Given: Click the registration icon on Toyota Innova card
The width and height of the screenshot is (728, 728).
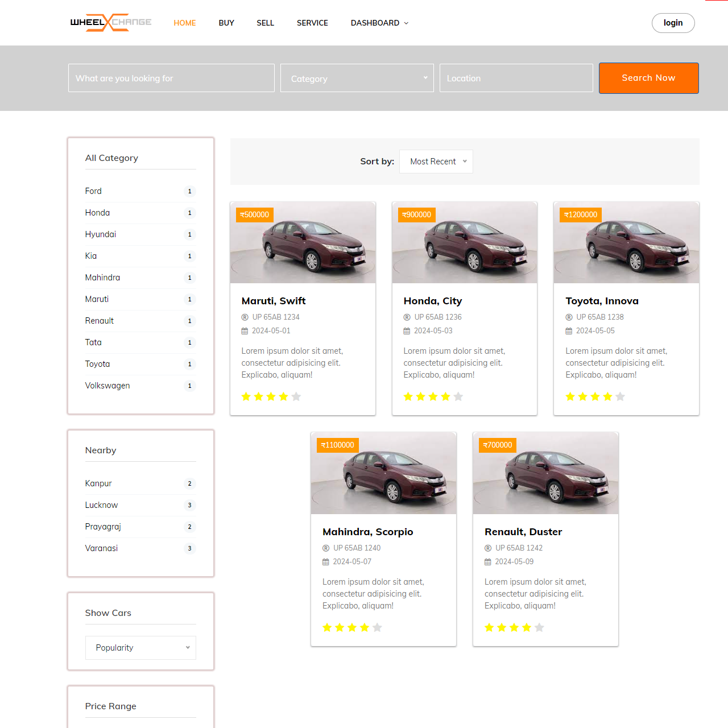Looking at the screenshot, I should point(569,317).
